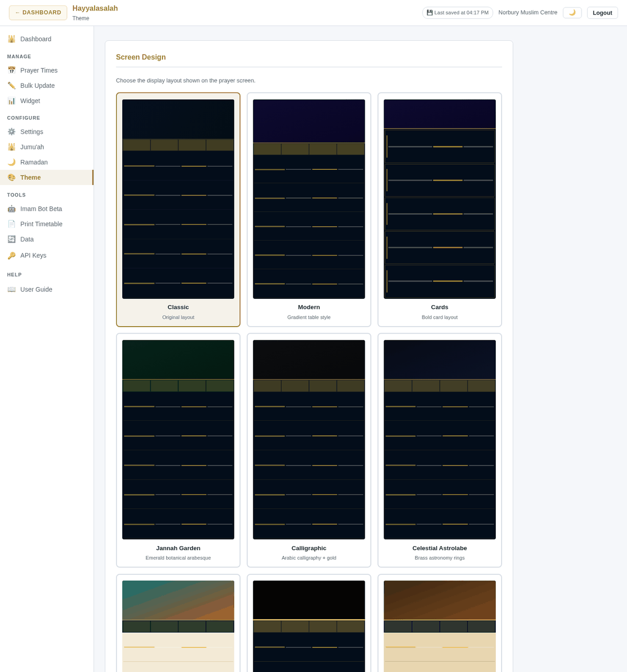This screenshot has height=672, width=627.
Task: Go to Prayer Times page
Action: pyautogui.click(x=47, y=70)
